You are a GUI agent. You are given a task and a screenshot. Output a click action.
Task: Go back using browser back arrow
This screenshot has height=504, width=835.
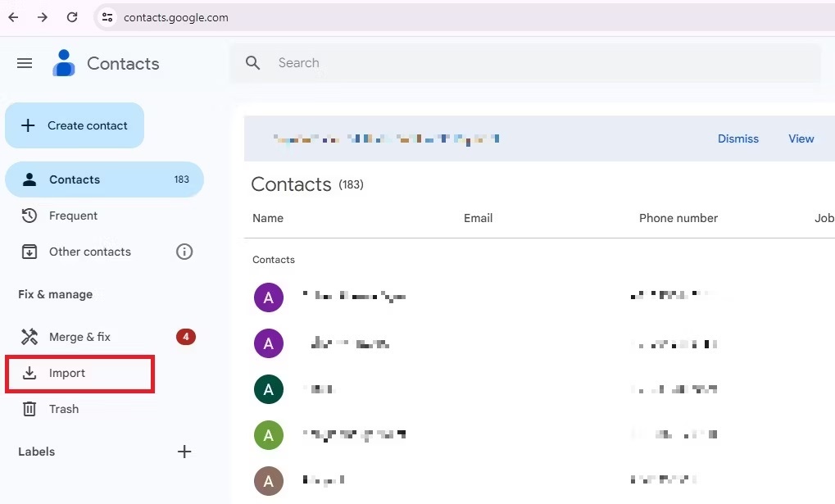(x=13, y=17)
